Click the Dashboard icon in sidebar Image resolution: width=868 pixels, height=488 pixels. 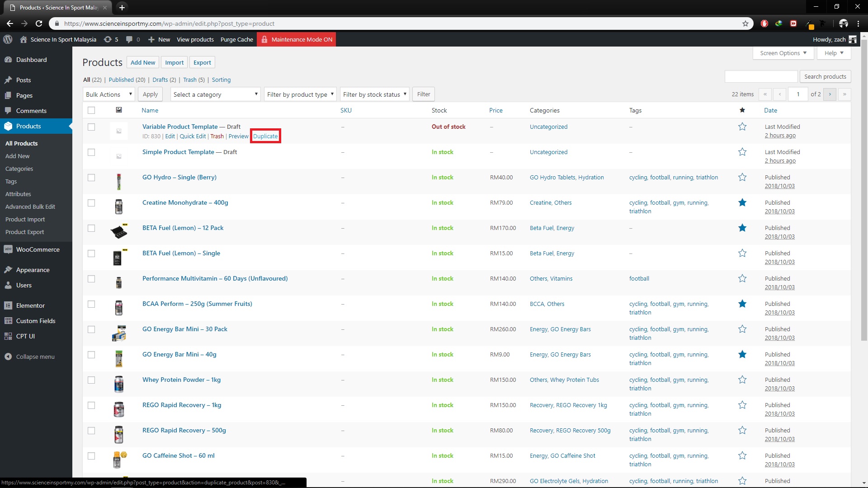click(x=8, y=60)
